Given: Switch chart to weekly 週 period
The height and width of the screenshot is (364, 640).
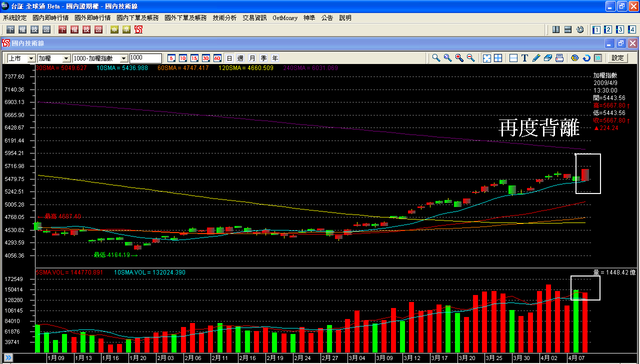Looking at the screenshot, I should 241,58.
